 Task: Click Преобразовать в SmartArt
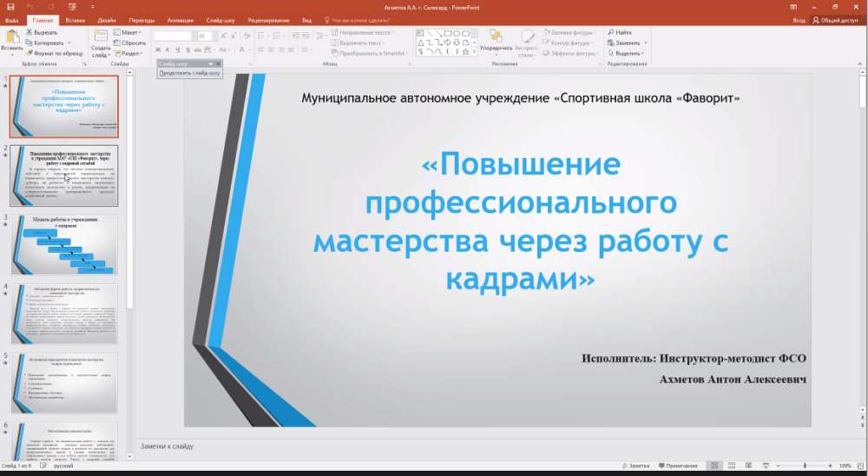pos(370,53)
